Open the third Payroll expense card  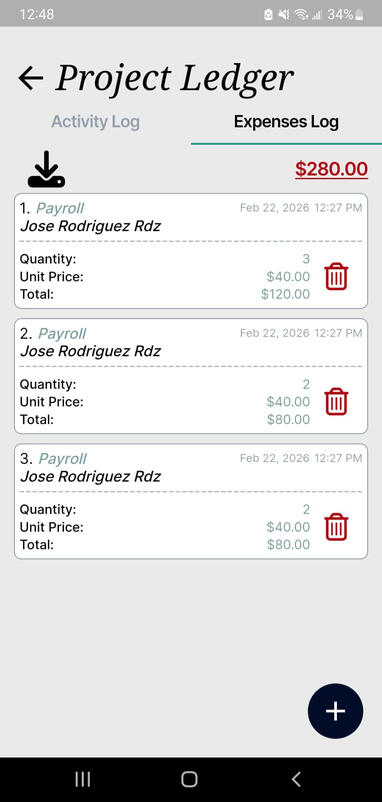pyautogui.click(x=191, y=501)
